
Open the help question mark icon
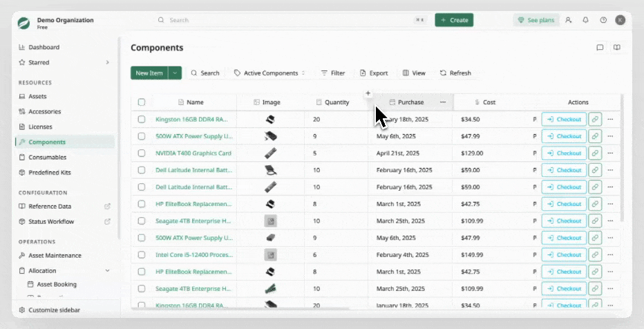[x=603, y=20]
